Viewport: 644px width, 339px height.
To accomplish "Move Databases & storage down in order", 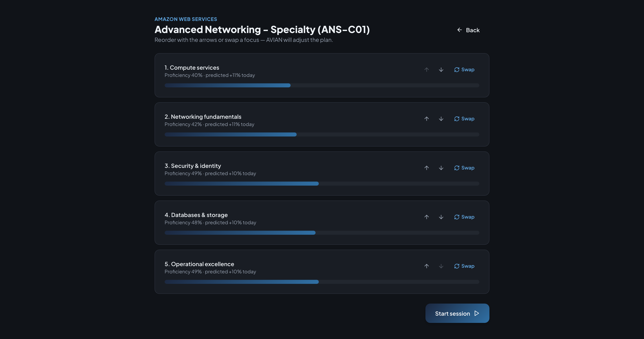I will coord(441,217).
